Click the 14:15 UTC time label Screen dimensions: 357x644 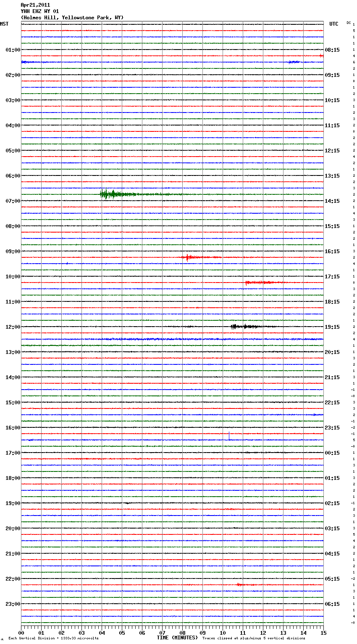click(x=332, y=201)
